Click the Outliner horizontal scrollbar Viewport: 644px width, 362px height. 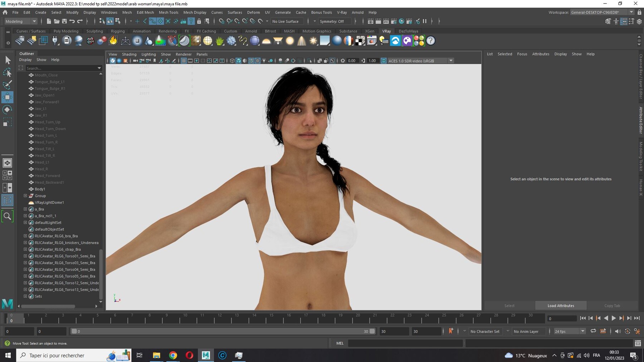pos(48,306)
